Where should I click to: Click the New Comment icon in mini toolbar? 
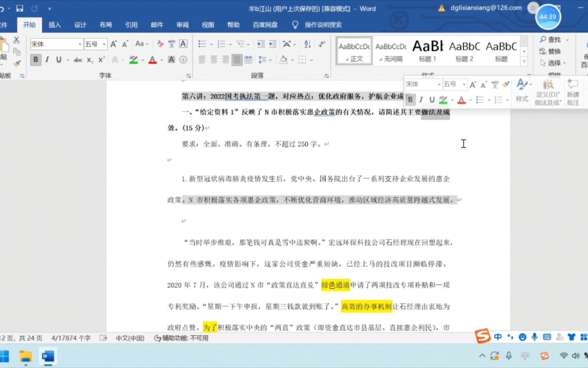tap(573, 93)
